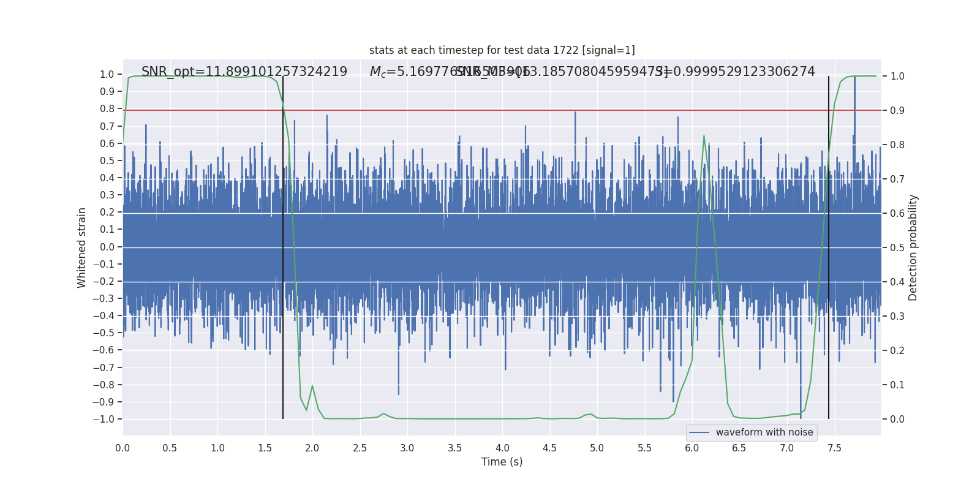Click the S=0.9999529123306274 annotation
980x490 pixels.
coord(735,72)
